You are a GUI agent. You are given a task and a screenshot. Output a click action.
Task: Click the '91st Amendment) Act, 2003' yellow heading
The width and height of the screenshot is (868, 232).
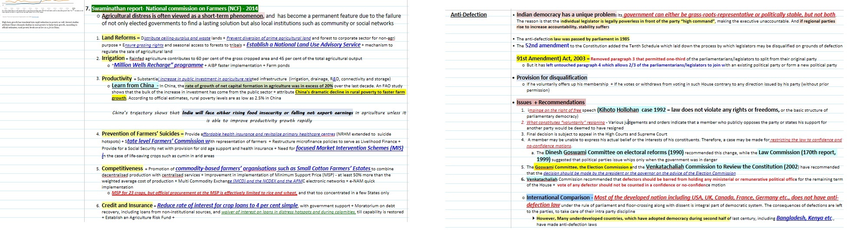(550, 59)
